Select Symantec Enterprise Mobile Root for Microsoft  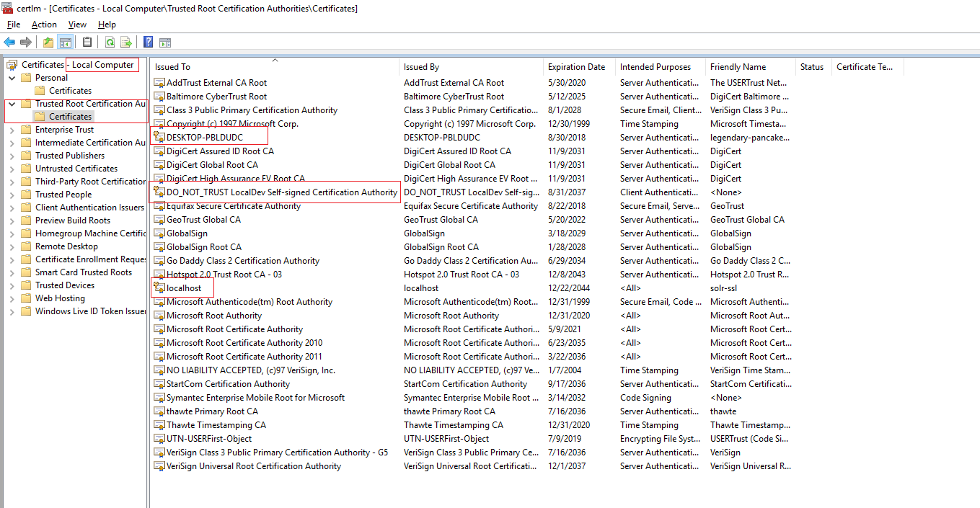tap(255, 397)
